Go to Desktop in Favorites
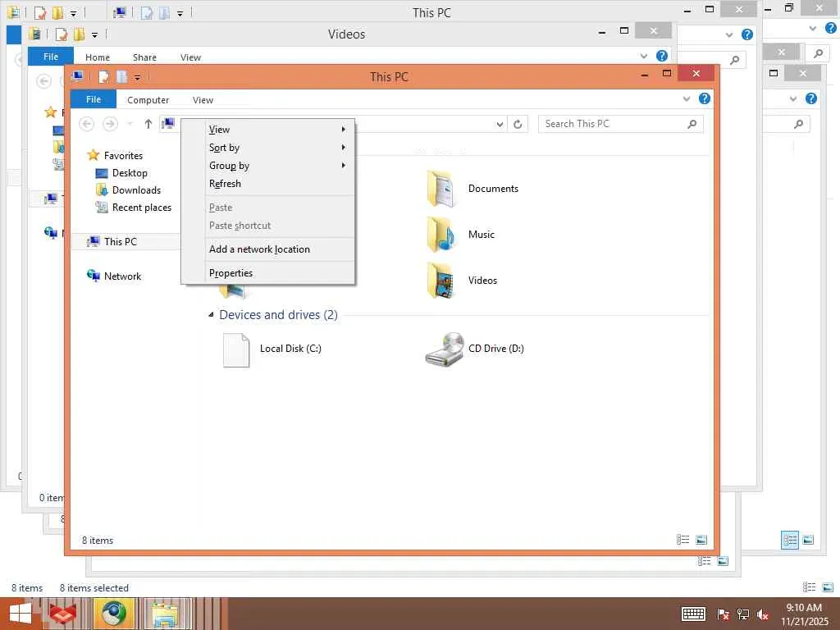Image resolution: width=840 pixels, height=630 pixels. [x=130, y=173]
